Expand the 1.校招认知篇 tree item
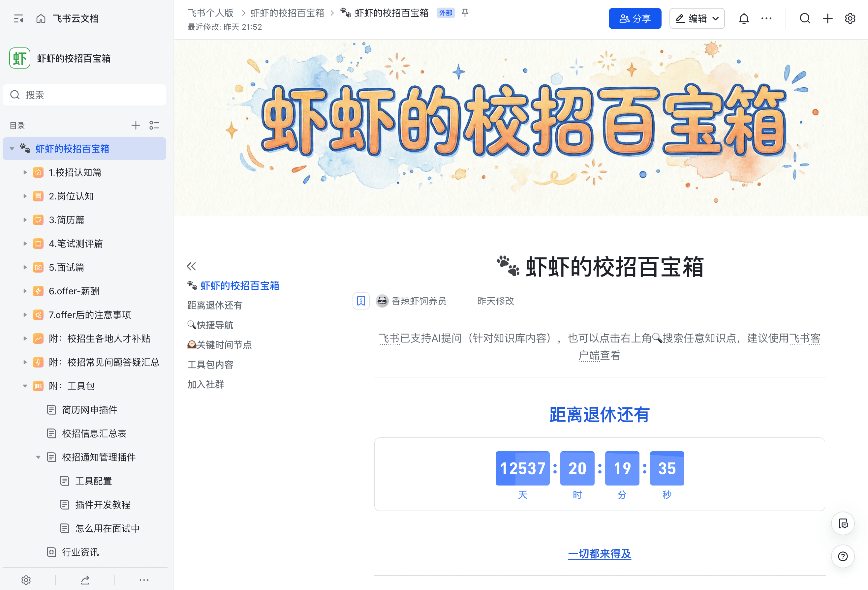This screenshot has width=868, height=590. (x=25, y=172)
